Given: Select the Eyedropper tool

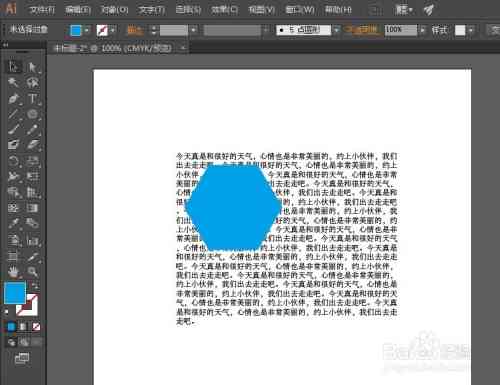Looking at the screenshot, I should (x=13, y=223).
